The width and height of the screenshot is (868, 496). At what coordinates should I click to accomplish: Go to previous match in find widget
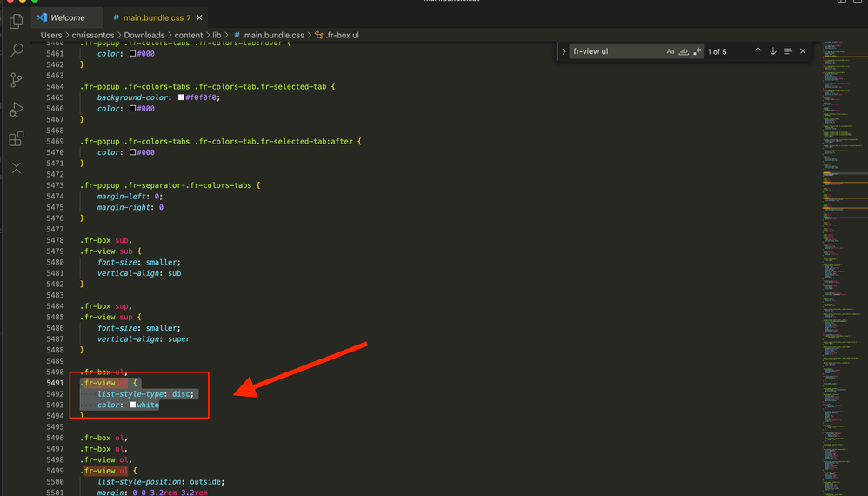coord(758,51)
